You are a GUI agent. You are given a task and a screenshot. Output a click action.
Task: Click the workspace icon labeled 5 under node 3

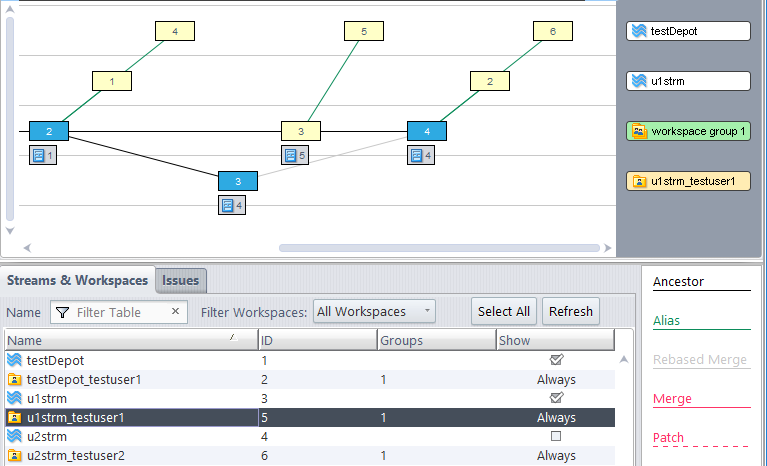pos(290,155)
